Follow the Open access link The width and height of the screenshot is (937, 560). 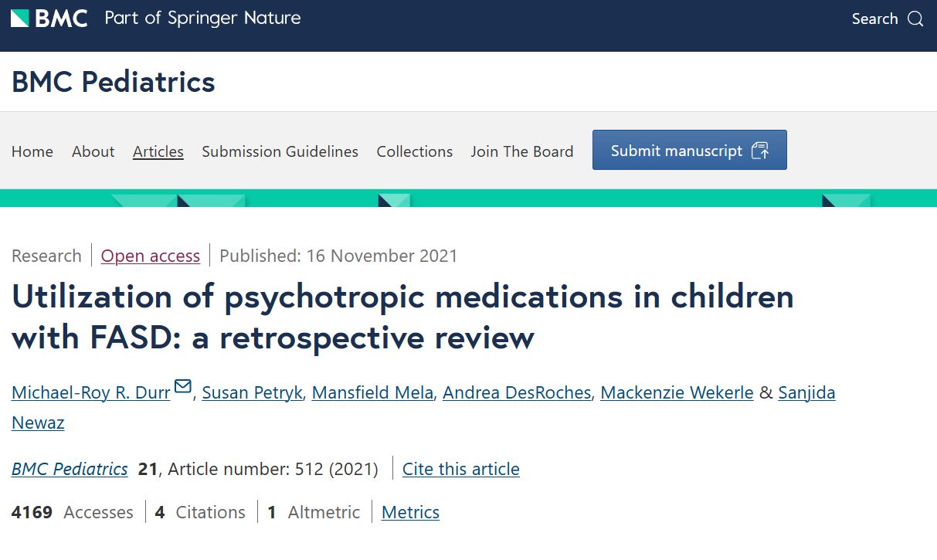[x=151, y=256]
